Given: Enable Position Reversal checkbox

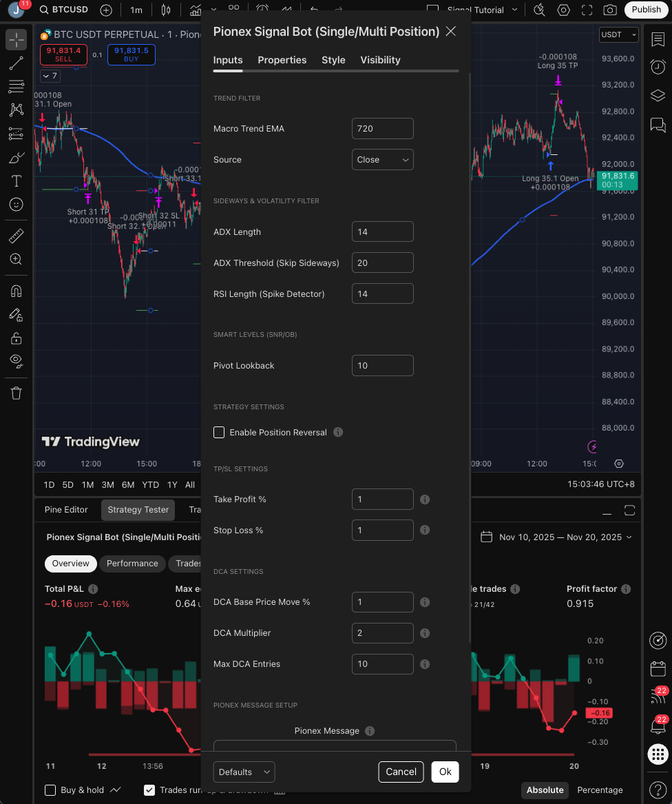Looking at the screenshot, I should click(219, 433).
